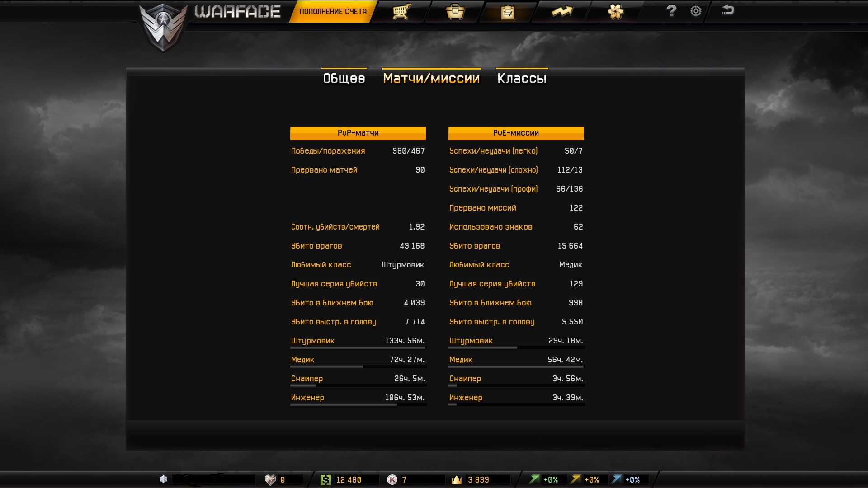Click the green dollar currency icon
Screen dimensions: 868x488
(x=325, y=480)
